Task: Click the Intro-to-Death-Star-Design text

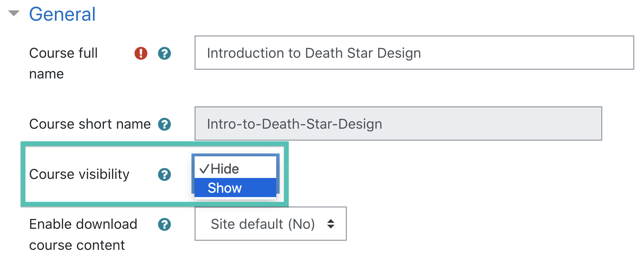Action: coord(294,124)
